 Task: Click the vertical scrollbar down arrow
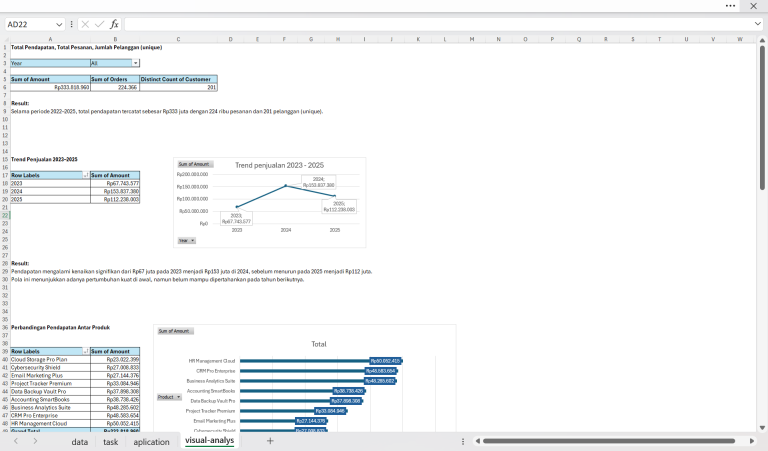point(762,427)
